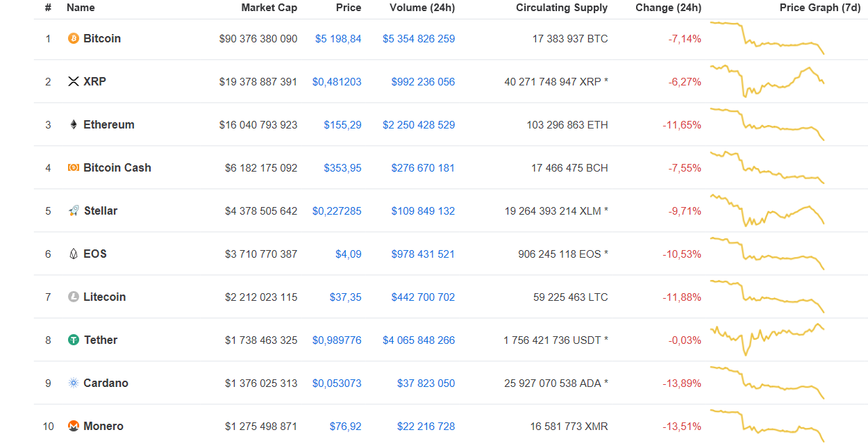Click Litecoin price $37,35
The height and width of the screenshot is (446, 868).
point(346,297)
